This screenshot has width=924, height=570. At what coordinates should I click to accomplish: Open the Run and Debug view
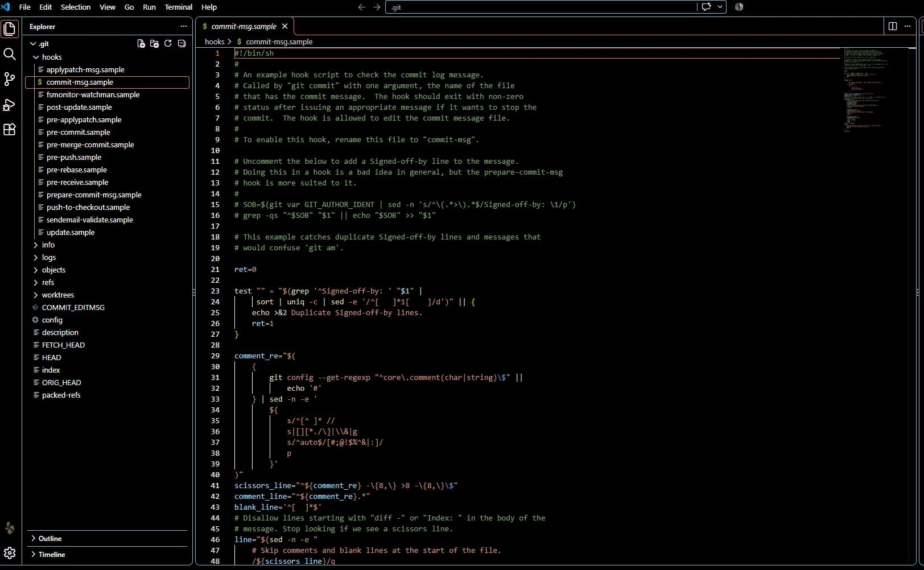pyautogui.click(x=10, y=105)
